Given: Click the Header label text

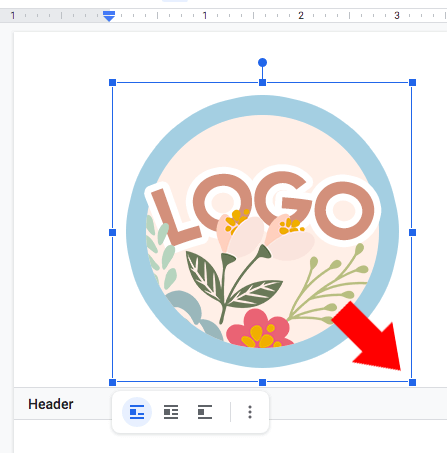Looking at the screenshot, I should point(51,404).
